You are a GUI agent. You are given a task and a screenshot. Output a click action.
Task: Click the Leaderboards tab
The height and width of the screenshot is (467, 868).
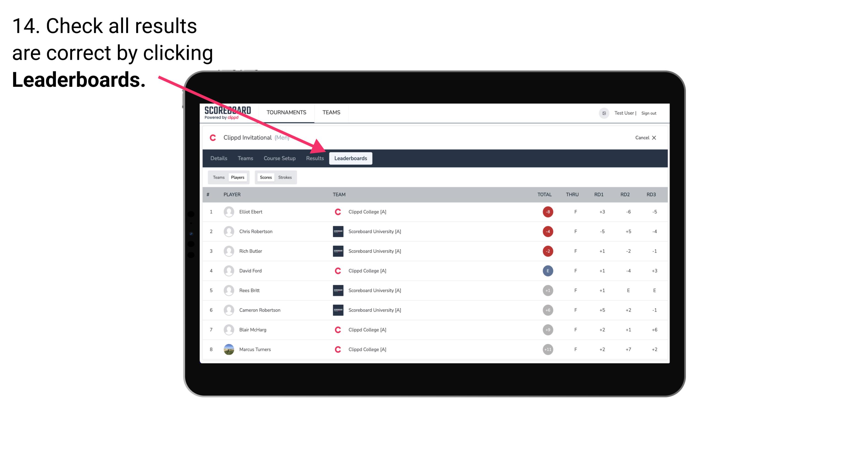[351, 158]
